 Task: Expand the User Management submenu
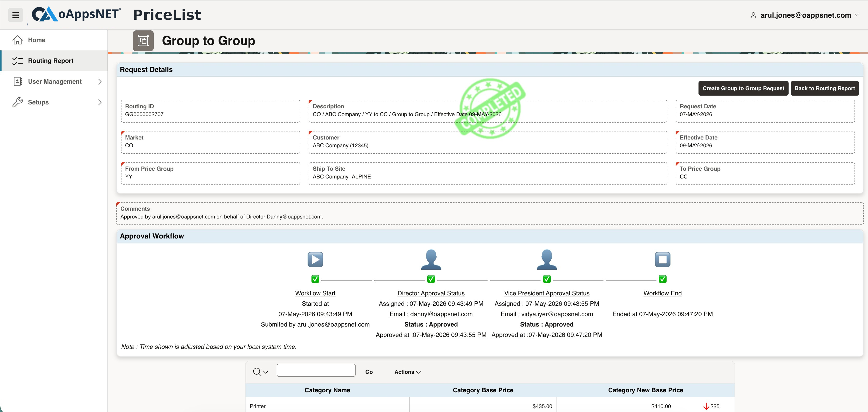[x=100, y=82]
